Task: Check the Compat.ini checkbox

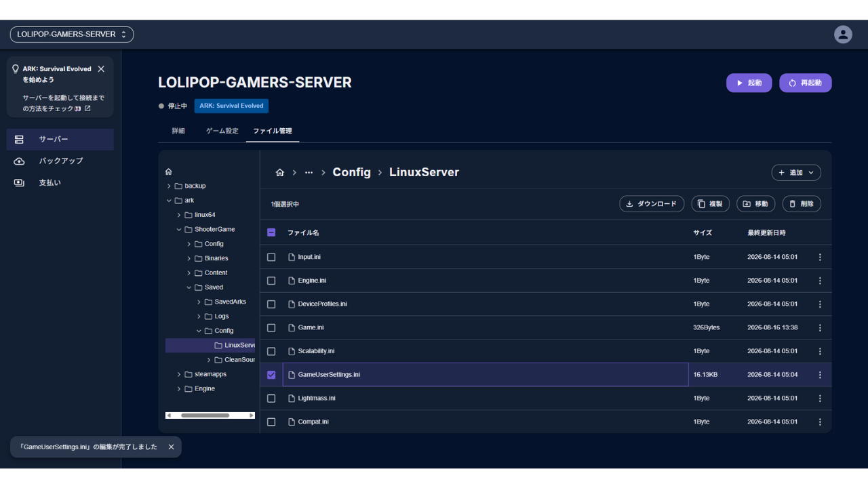Action: pyautogui.click(x=271, y=422)
